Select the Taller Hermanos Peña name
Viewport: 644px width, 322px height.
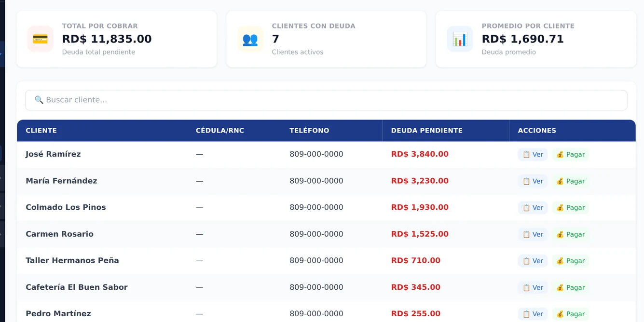pos(72,260)
